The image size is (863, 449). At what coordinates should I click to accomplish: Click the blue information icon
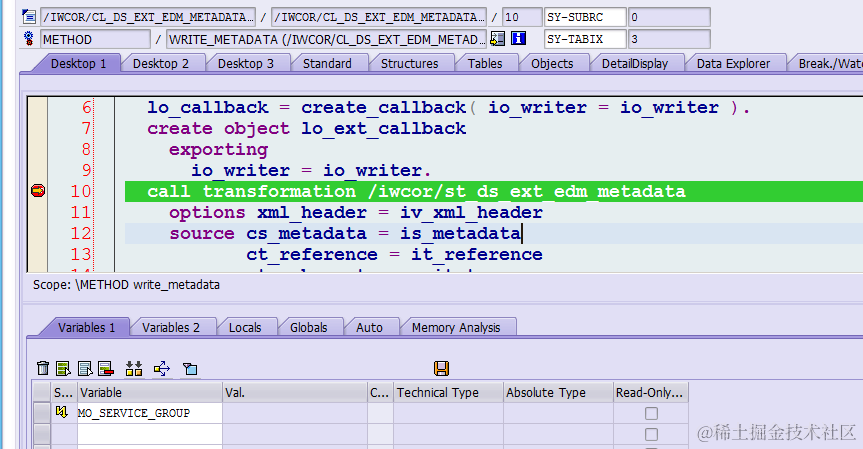pos(518,39)
